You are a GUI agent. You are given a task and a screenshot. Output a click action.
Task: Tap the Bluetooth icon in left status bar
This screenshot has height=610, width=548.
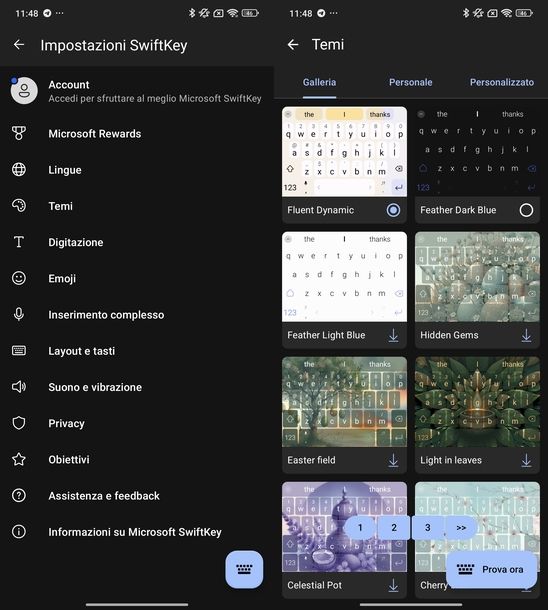pyautogui.click(x=192, y=13)
